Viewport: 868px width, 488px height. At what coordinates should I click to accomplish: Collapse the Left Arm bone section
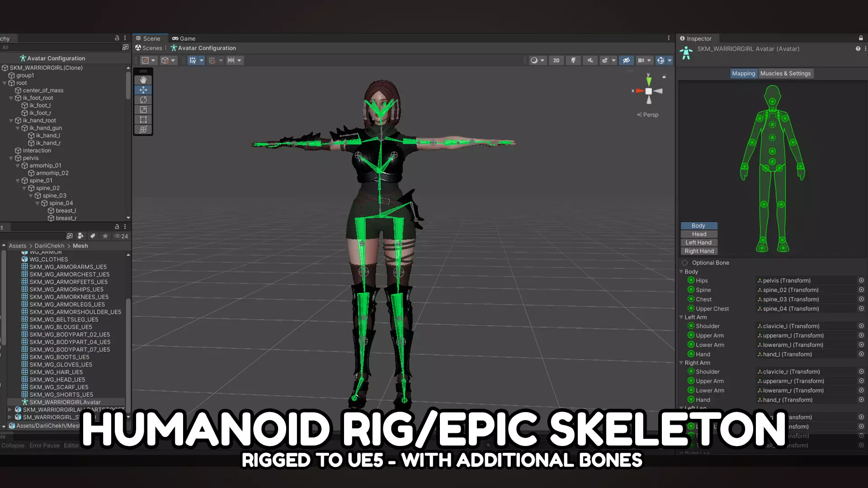[681, 317]
